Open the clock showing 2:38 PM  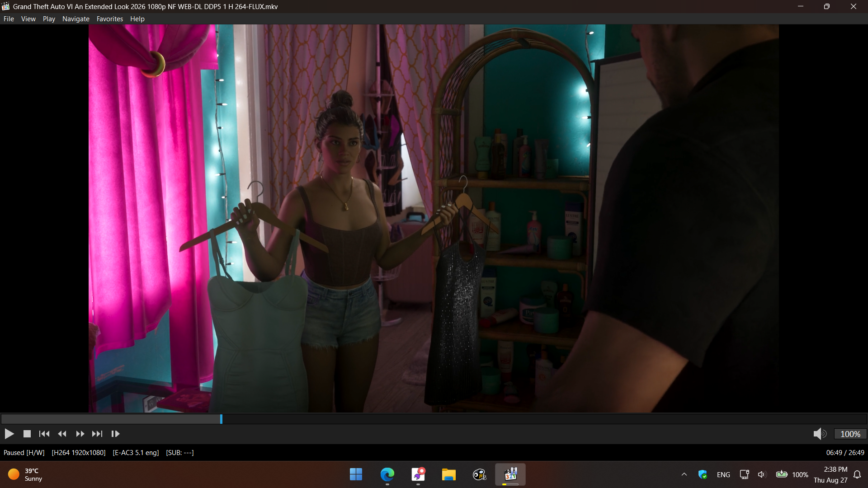click(x=831, y=474)
